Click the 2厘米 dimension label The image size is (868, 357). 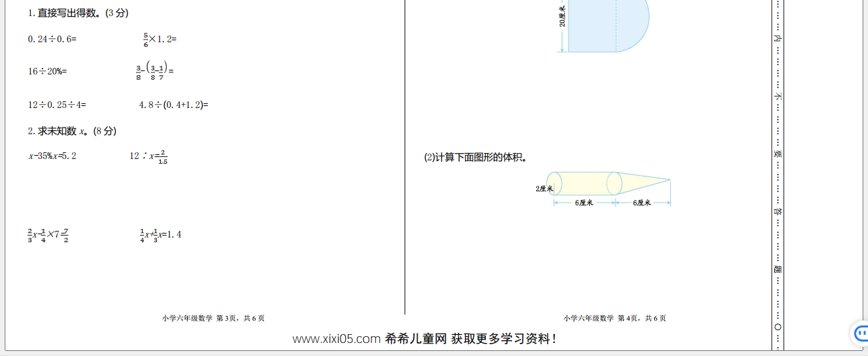point(544,189)
